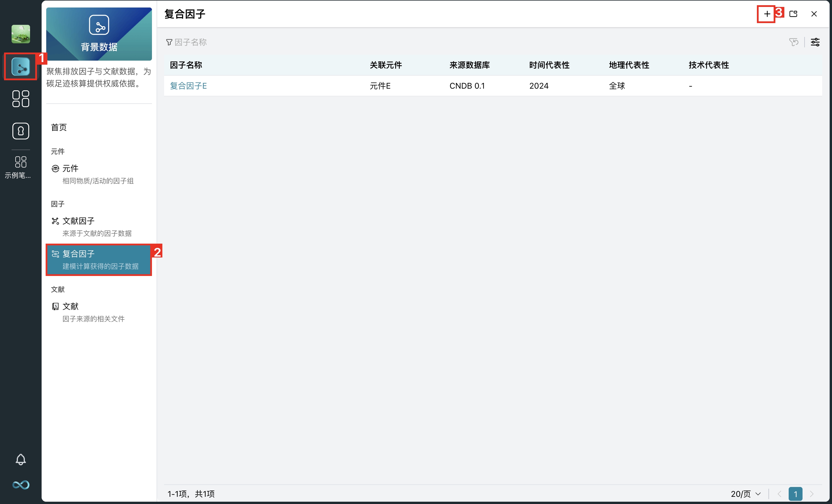Open the column settings sliders icon
The width and height of the screenshot is (832, 504).
click(815, 42)
